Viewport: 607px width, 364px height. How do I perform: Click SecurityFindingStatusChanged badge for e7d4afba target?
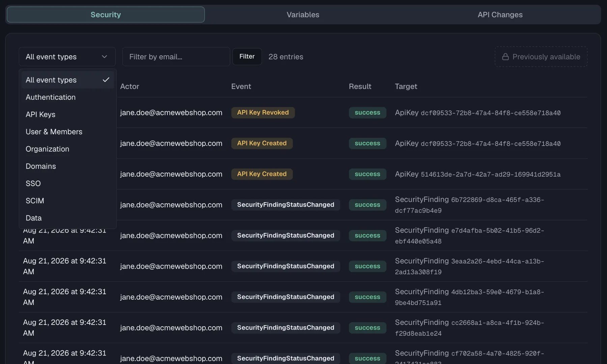285,235
